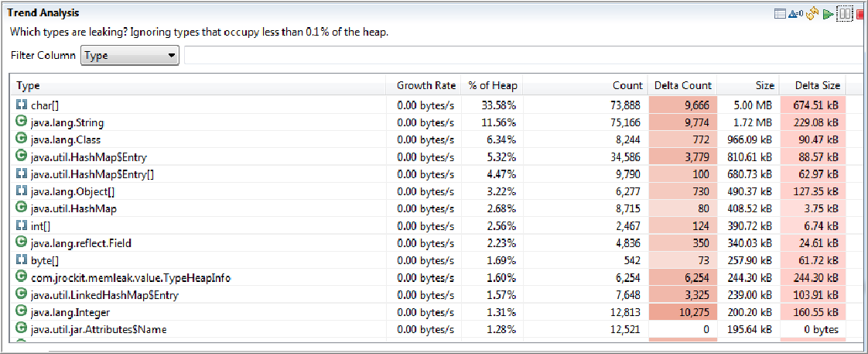Sort table by Growth Rate column header
This screenshot has width=868, height=354.
(425, 85)
